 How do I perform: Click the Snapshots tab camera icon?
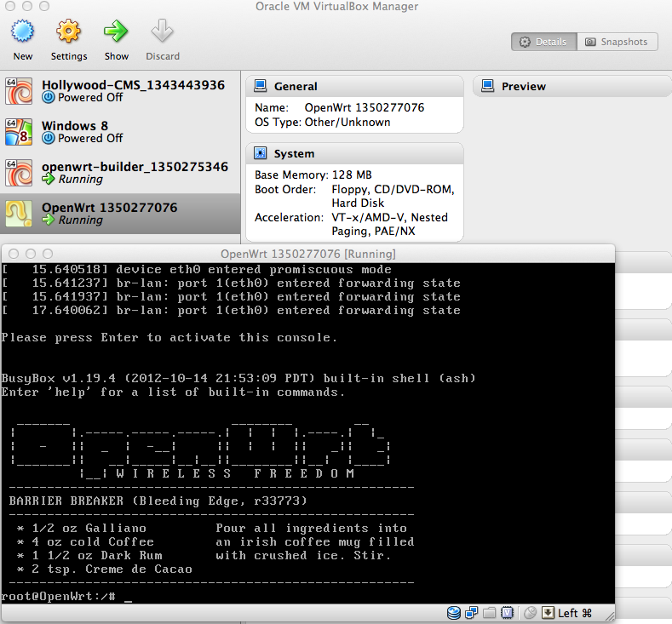pos(590,42)
